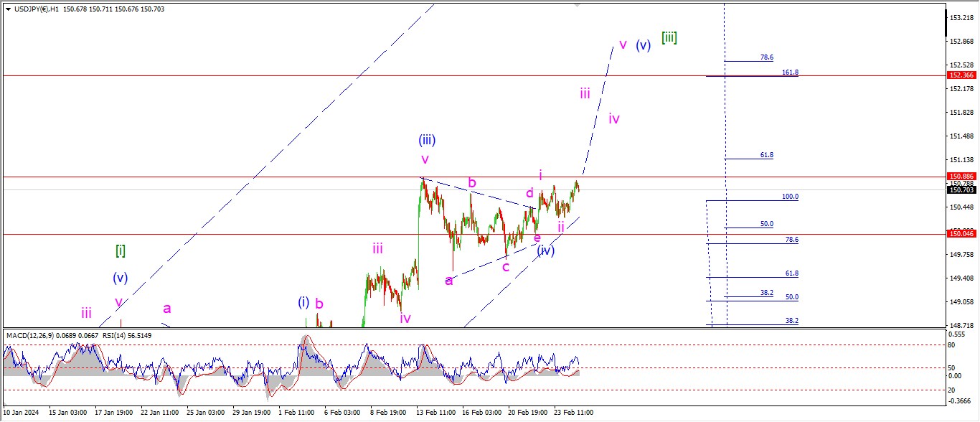Select the green [iii] wave label
The height and width of the screenshot is (422, 980).
(669, 38)
